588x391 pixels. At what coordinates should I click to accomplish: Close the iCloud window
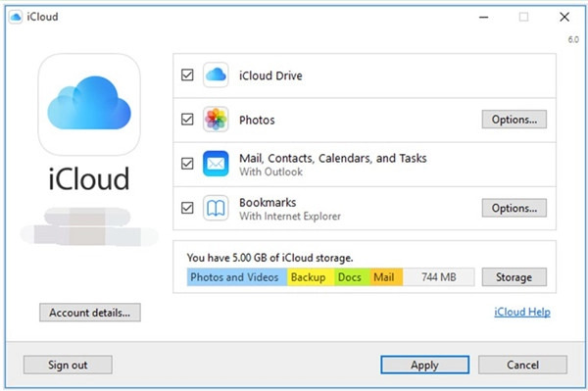pyautogui.click(x=564, y=17)
